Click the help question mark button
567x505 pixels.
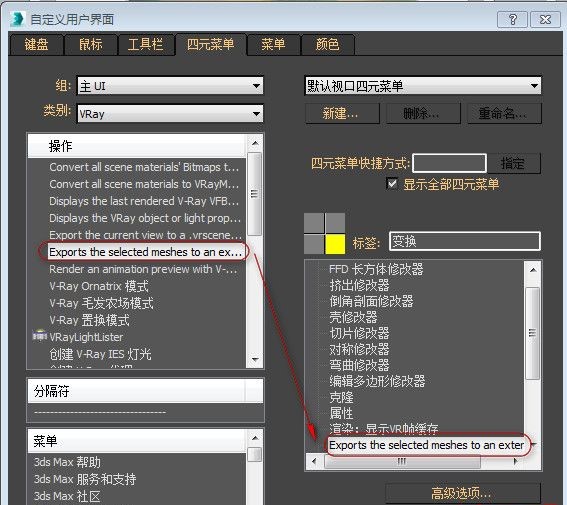512,20
